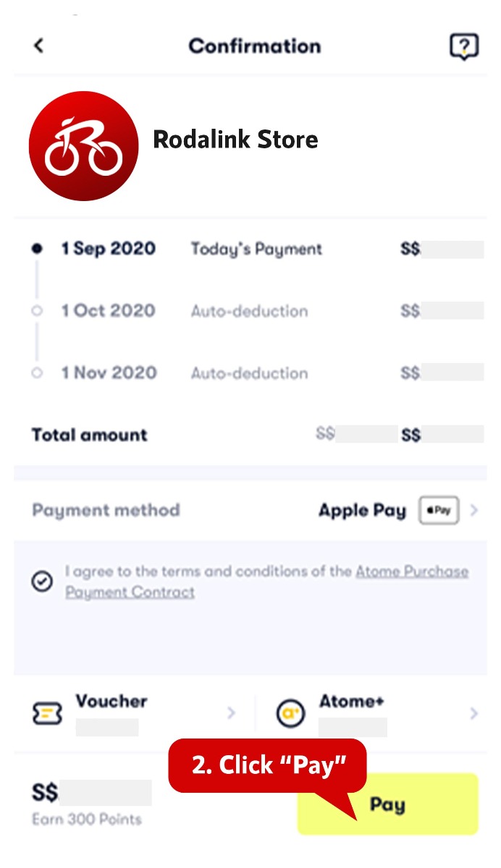The height and width of the screenshot is (868, 501).
Task: Open the Atome+ label
Action: tap(352, 702)
